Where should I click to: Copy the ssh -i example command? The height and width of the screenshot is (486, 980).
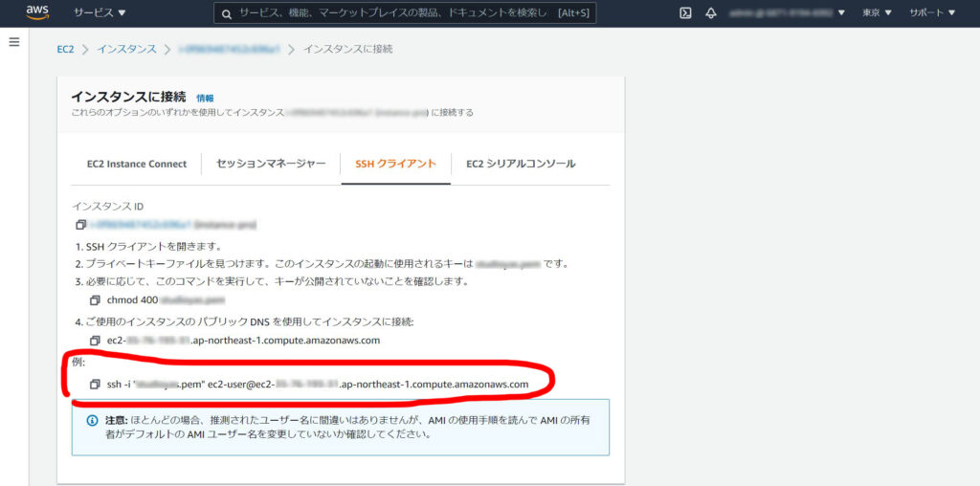click(95, 385)
